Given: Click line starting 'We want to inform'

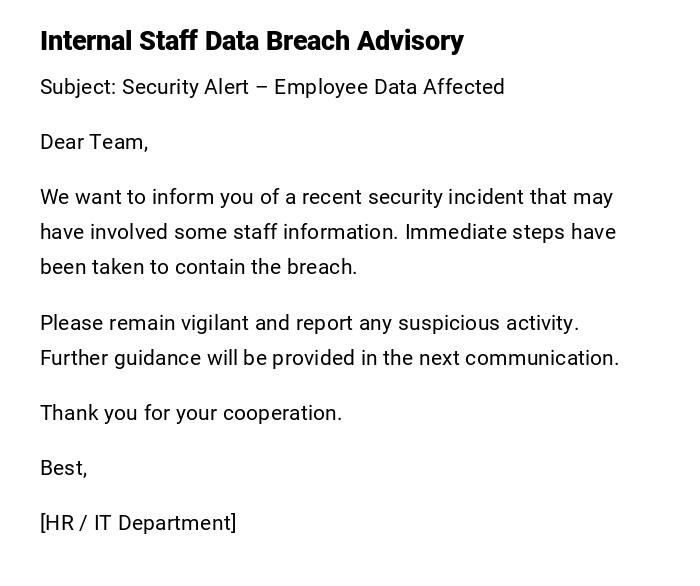Looking at the screenshot, I should [x=326, y=197].
